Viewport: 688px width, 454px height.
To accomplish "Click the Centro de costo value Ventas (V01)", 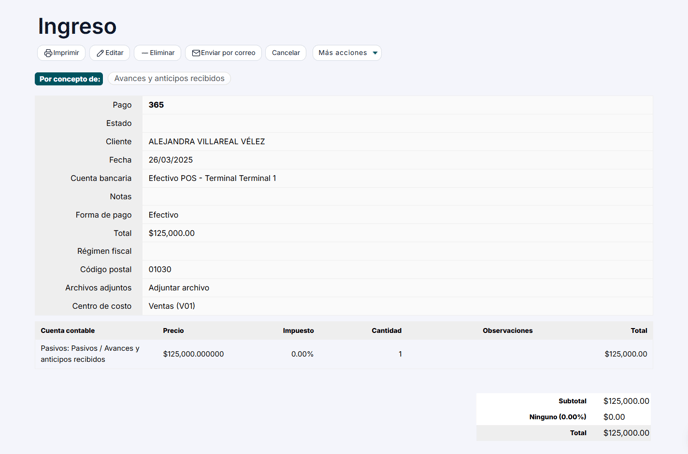I will 172,306.
